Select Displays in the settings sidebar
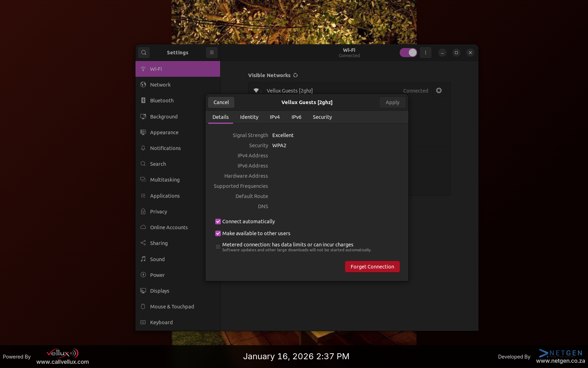 tap(160, 291)
